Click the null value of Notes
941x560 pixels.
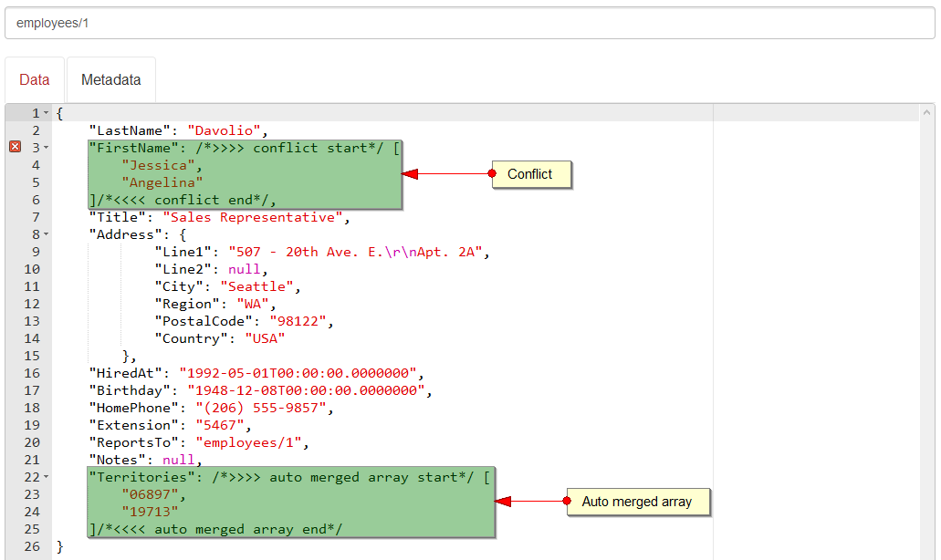(179, 460)
